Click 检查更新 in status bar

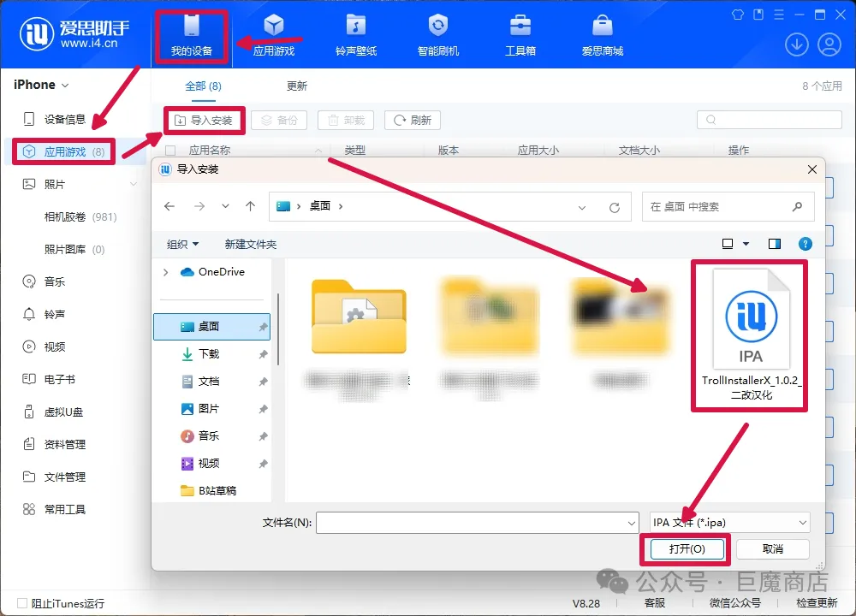click(817, 603)
